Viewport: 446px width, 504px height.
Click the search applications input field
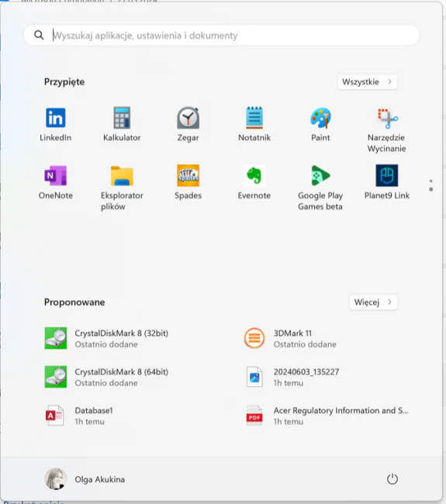click(x=221, y=35)
